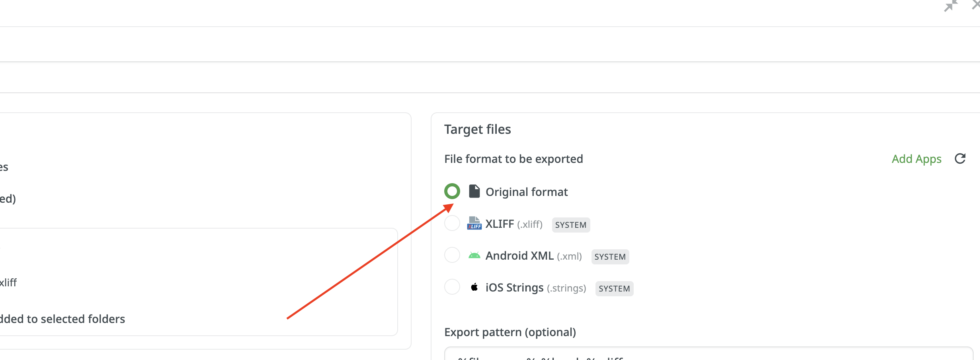Click the iOS Strings (.strings) label
Viewport: 980px width, 360px height.
(x=535, y=288)
